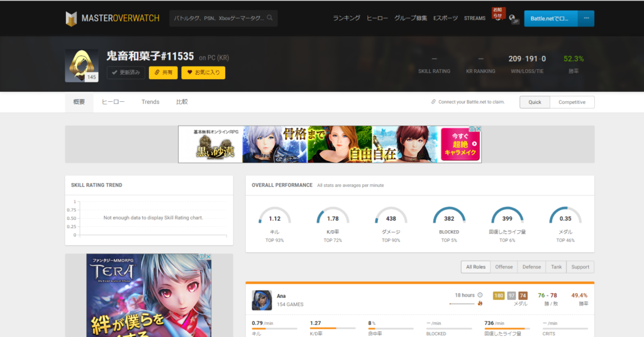Open the Trends tab
The image size is (644, 337).
click(x=150, y=102)
